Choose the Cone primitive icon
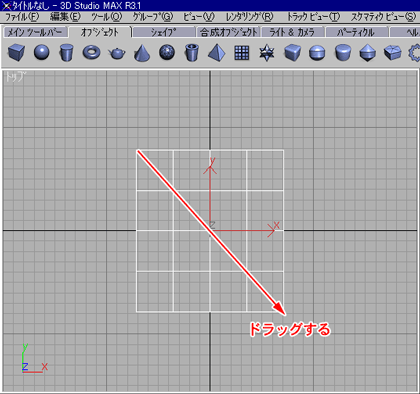The width and height of the screenshot is (420, 394). pos(142,53)
